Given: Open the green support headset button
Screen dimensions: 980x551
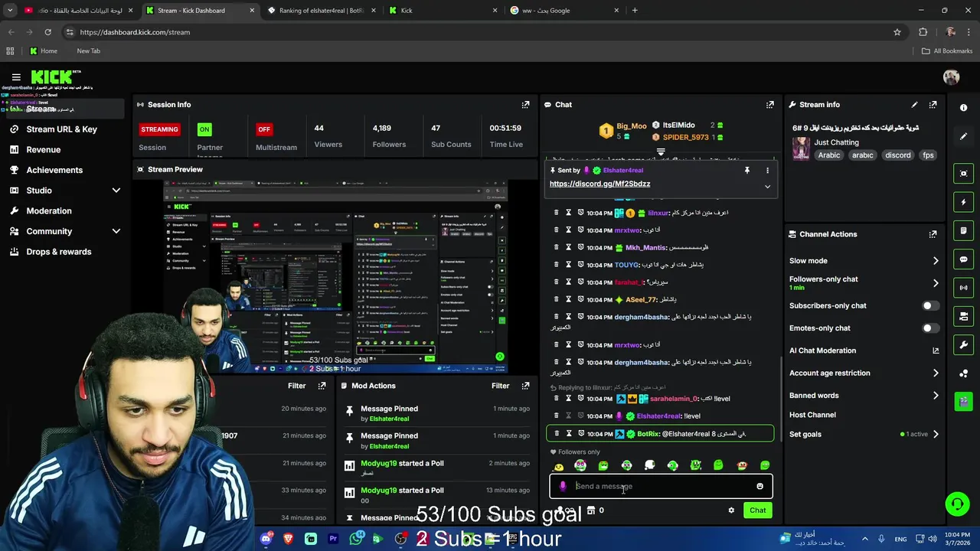Looking at the screenshot, I should pos(957,504).
